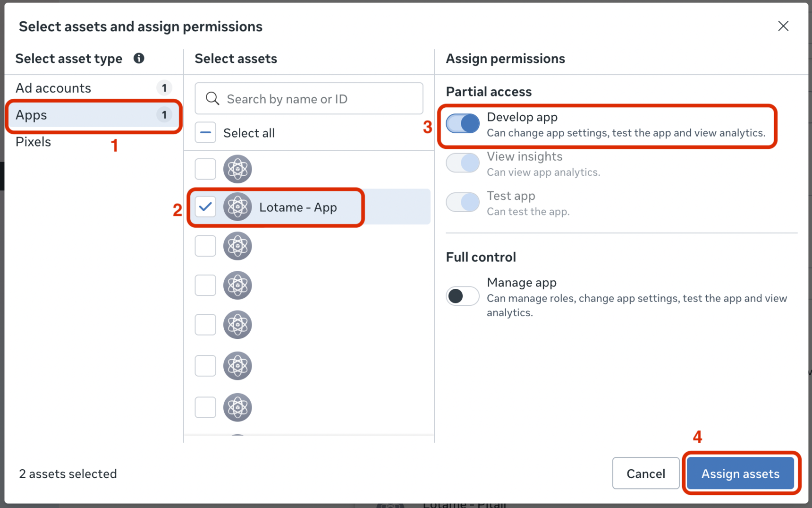Click the Lotame - App row label
Screen dimensions: 812x508
298,207
